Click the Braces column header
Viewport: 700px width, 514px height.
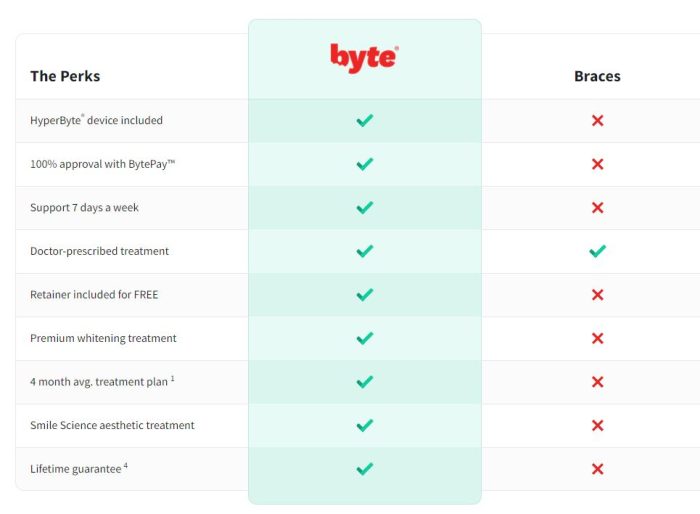click(x=597, y=76)
